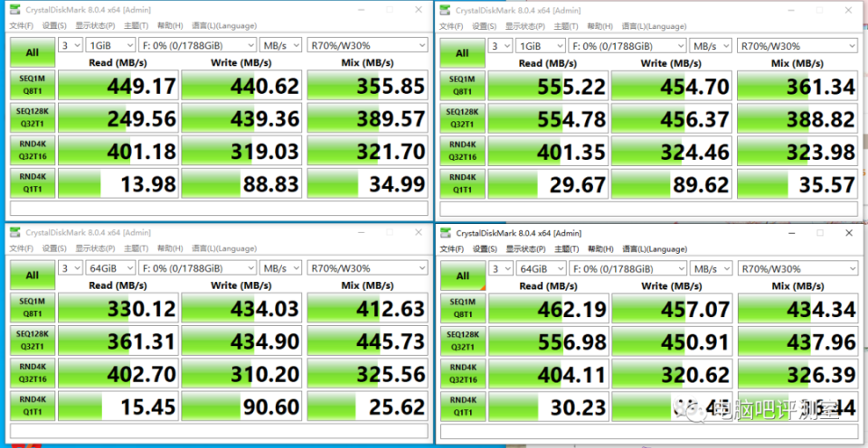The width and height of the screenshot is (868, 448).
Task: Run SEQ128K Q32T1 test beside 556.98
Action: (x=463, y=341)
